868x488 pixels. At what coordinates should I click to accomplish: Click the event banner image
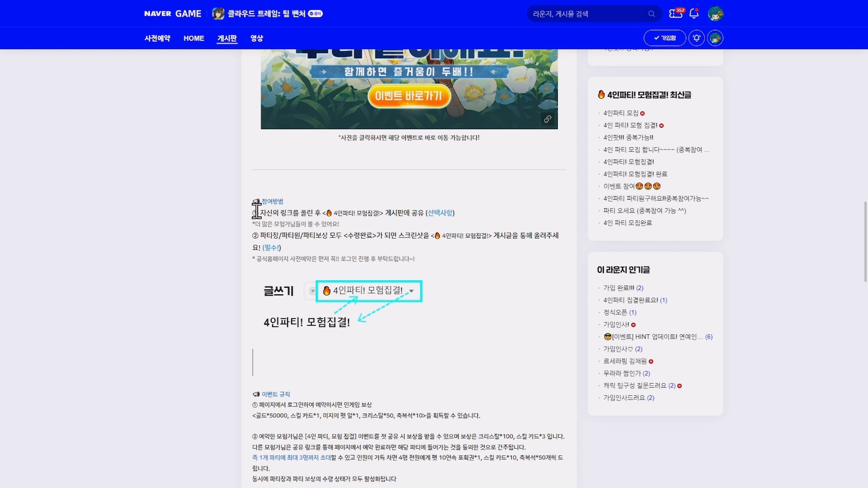click(409, 89)
